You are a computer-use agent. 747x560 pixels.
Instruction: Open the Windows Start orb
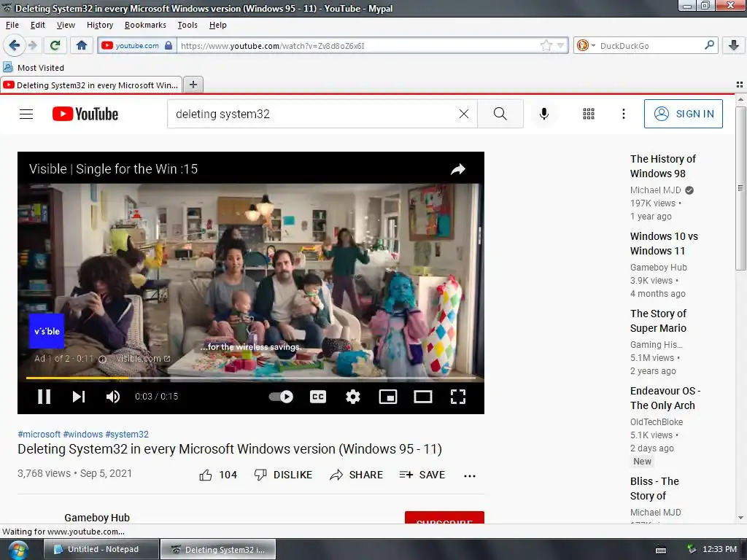coord(18,550)
